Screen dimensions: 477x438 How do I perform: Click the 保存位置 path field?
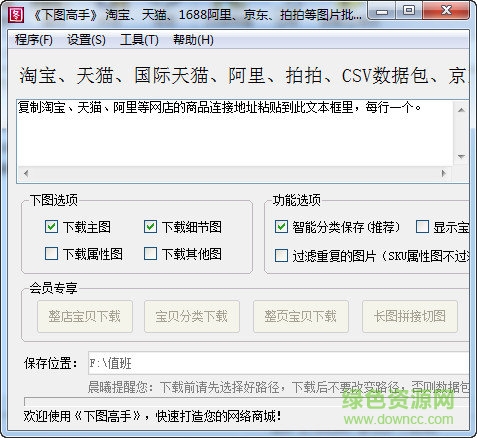click(x=278, y=363)
